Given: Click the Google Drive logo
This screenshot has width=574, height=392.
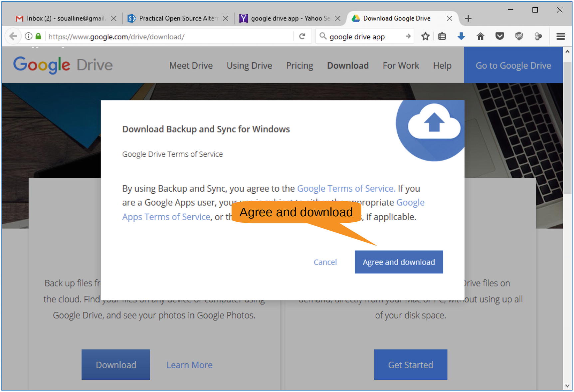Looking at the screenshot, I should pos(63,65).
